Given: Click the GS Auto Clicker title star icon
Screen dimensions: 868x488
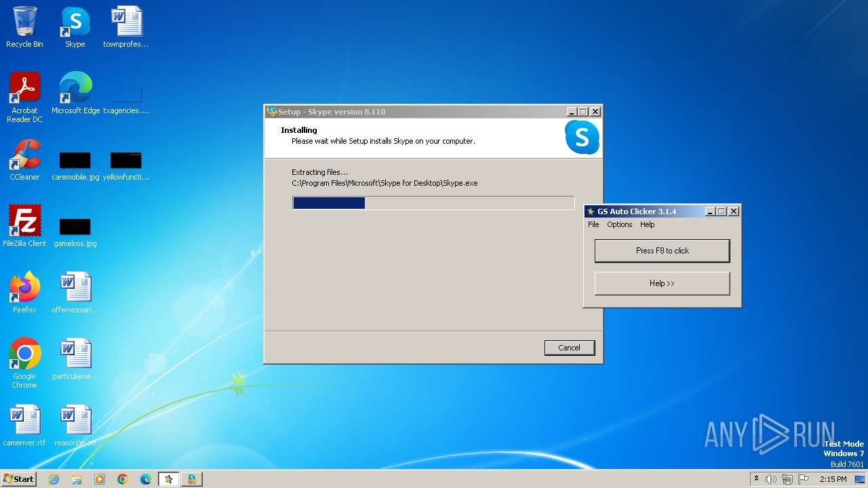Looking at the screenshot, I should tap(591, 211).
